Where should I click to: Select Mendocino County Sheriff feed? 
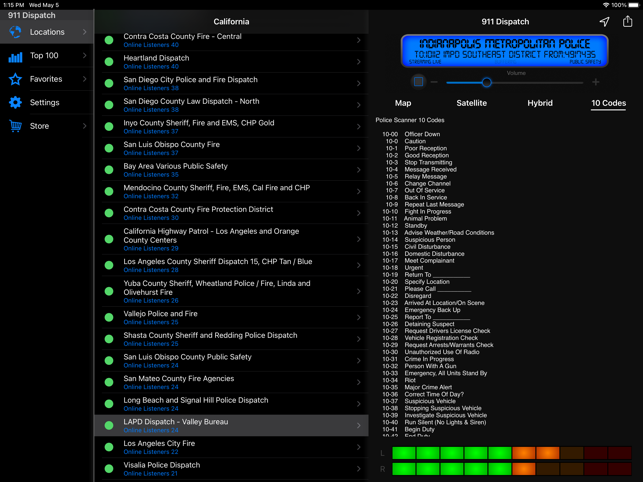232,192
